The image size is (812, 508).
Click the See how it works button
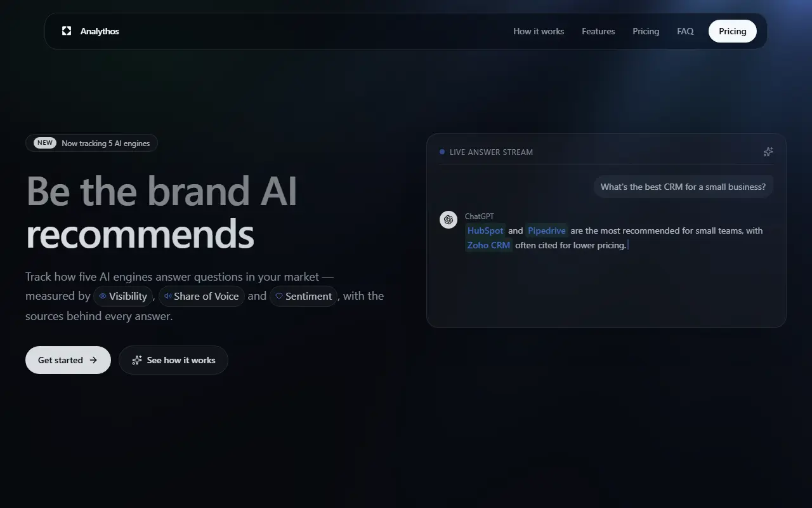(173, 360)
